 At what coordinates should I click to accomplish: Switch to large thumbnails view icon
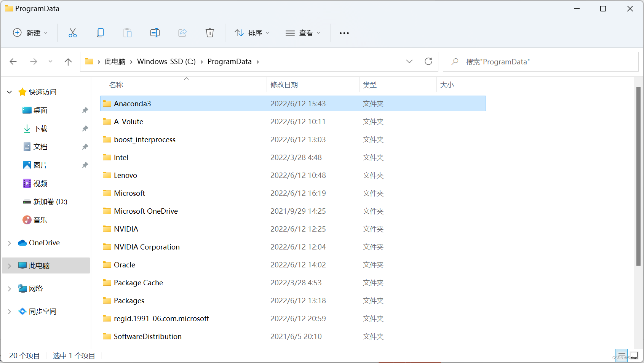(634, 355)
